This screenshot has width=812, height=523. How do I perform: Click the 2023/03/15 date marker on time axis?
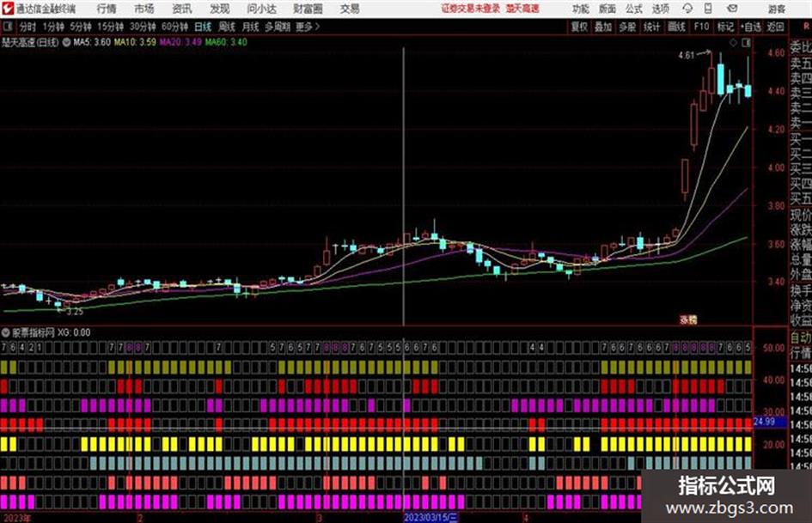point(430,518)
